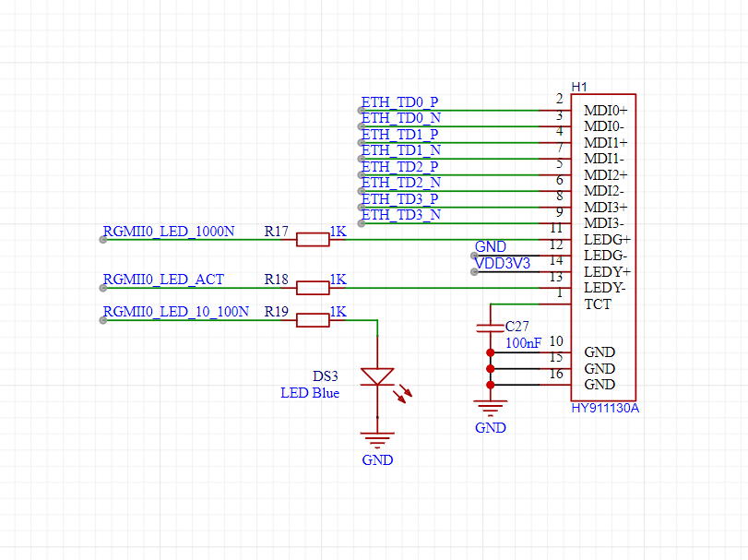Image resolution: width=748 pixels, height=560 pixels.
Task: Click the MDI3- pin name
Action: pos(604,223)
